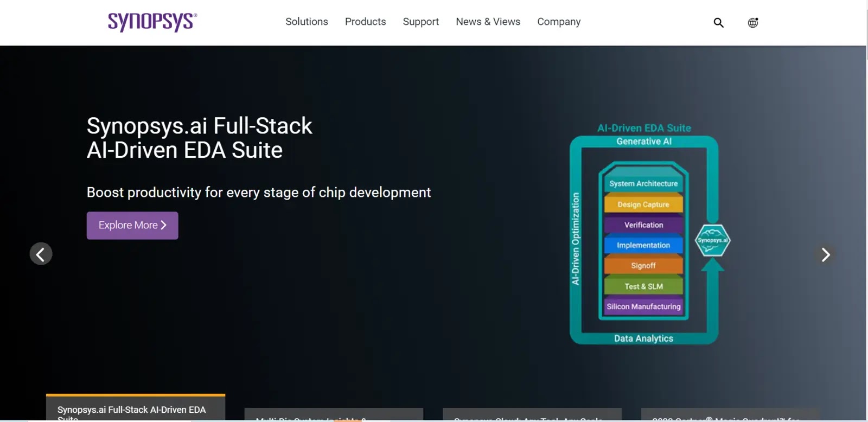This screenshot has width=868, height=422.
Task: Switch to the Multi-Die System slide tab
Action: coord(333,415)
